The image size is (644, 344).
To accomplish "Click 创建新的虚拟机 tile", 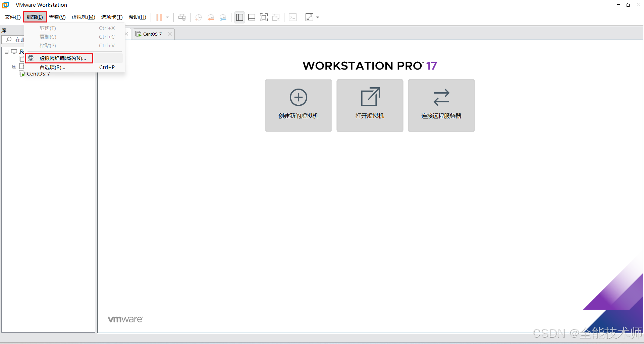I will pyautogui.click(x=299, y=105).
